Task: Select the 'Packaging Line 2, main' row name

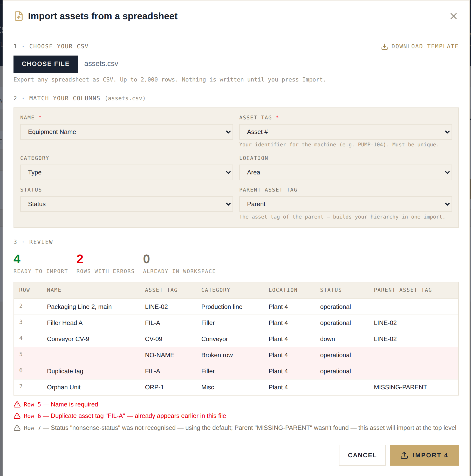Action: [x=79, y=307]
